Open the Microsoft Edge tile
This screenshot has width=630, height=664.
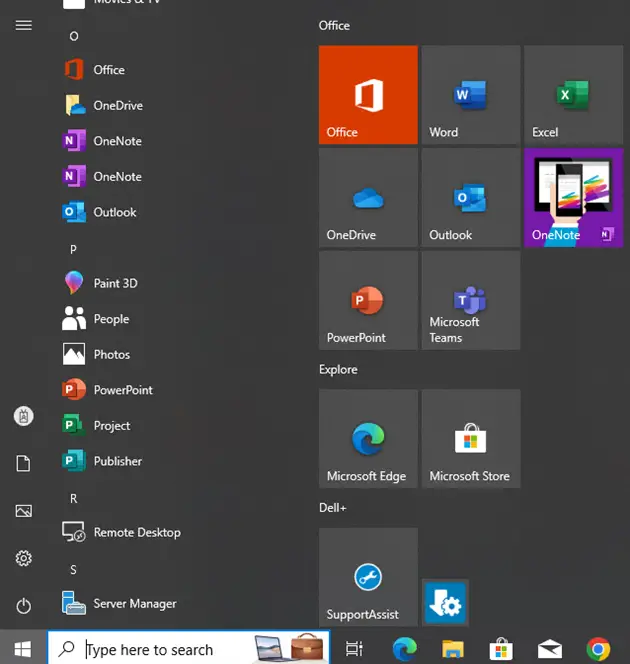[368, 439]
